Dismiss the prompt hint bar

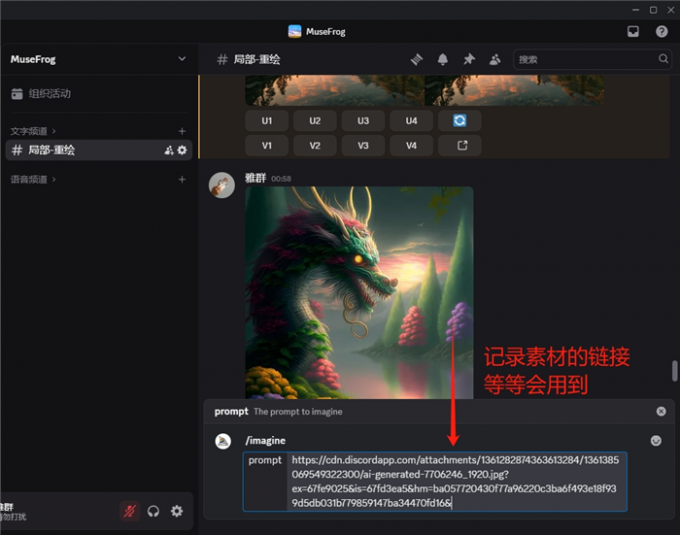[661, 411]
